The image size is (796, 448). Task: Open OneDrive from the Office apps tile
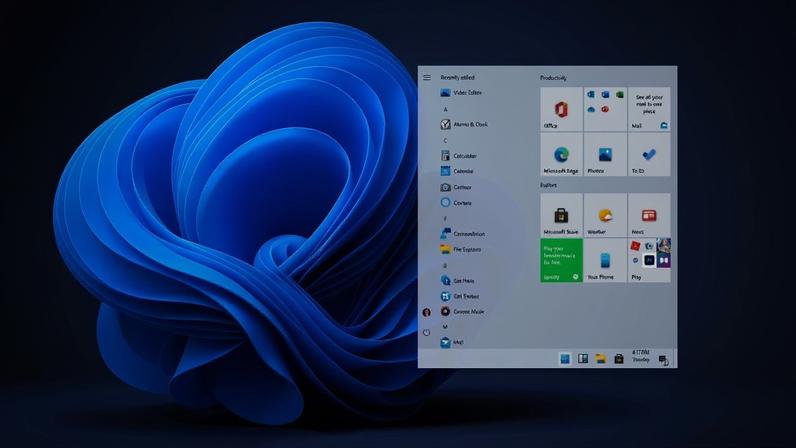(x=591, y=109)
